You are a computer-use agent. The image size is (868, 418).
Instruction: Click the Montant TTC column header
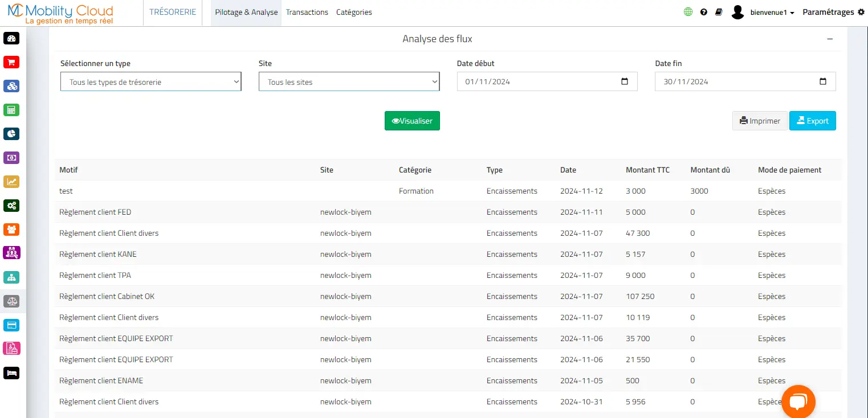pos(648,170)
